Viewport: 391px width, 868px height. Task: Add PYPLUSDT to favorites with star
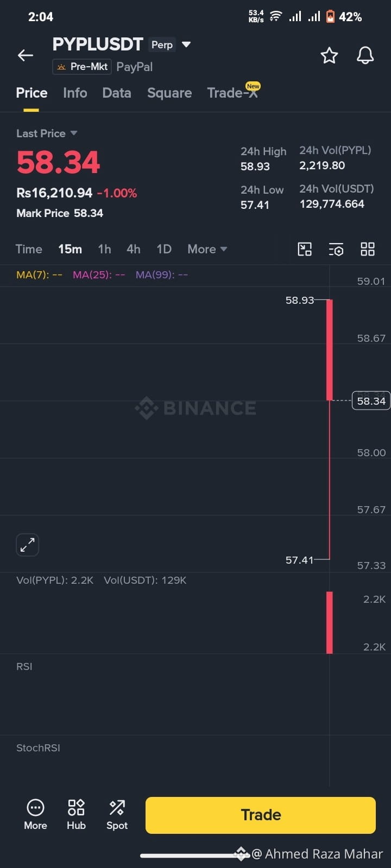pyautogui.click(x=329, y=55)
